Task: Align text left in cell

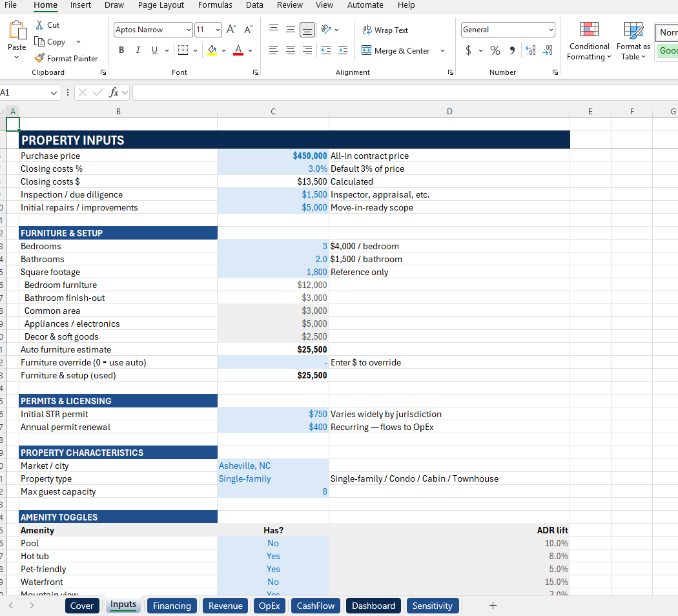Action: point(274,50)
